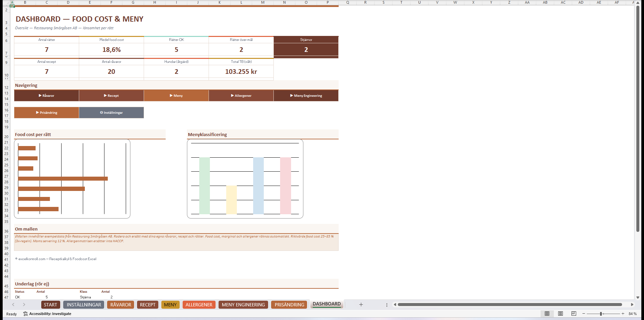Select the DASHBOARD sheet tab

click(327, 304)
